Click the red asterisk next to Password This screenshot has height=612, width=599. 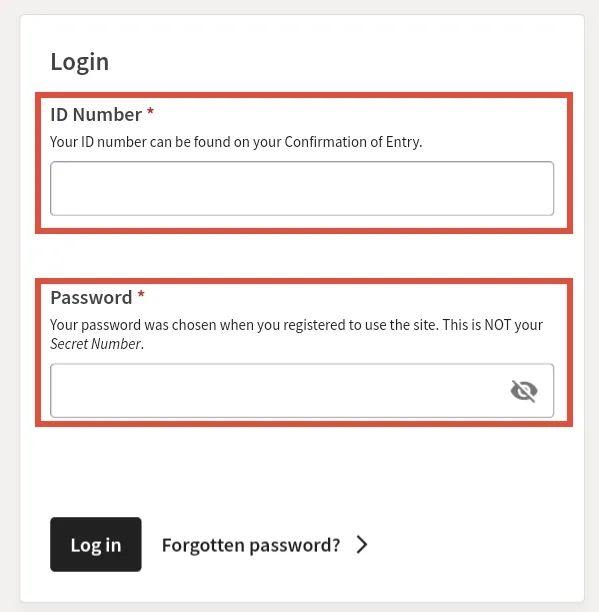[x=141, y=295]
